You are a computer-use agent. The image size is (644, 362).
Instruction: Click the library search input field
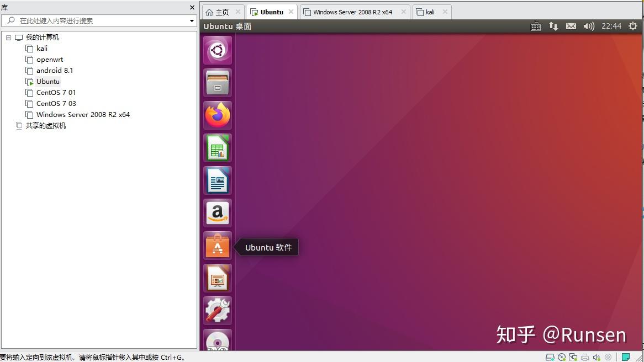tap(98, 20)
